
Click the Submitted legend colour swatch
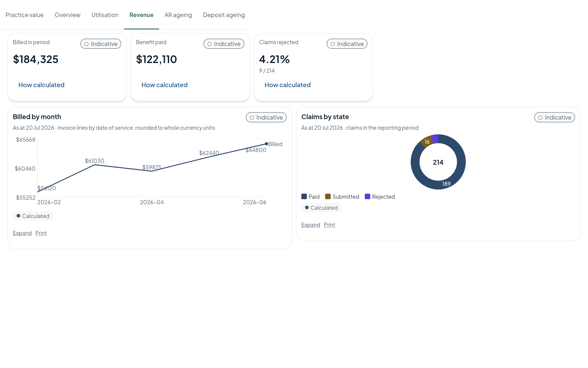click(328, 196)
